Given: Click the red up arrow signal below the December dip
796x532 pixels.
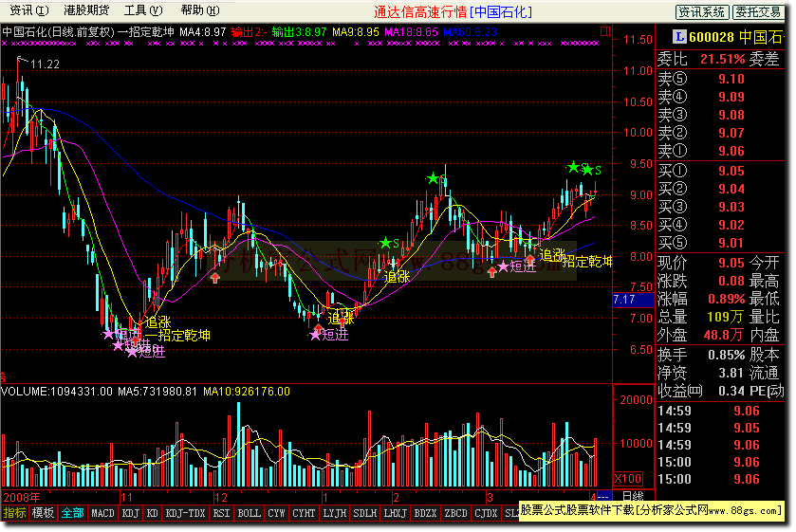Looking at the screenshot, I should 215,278.
